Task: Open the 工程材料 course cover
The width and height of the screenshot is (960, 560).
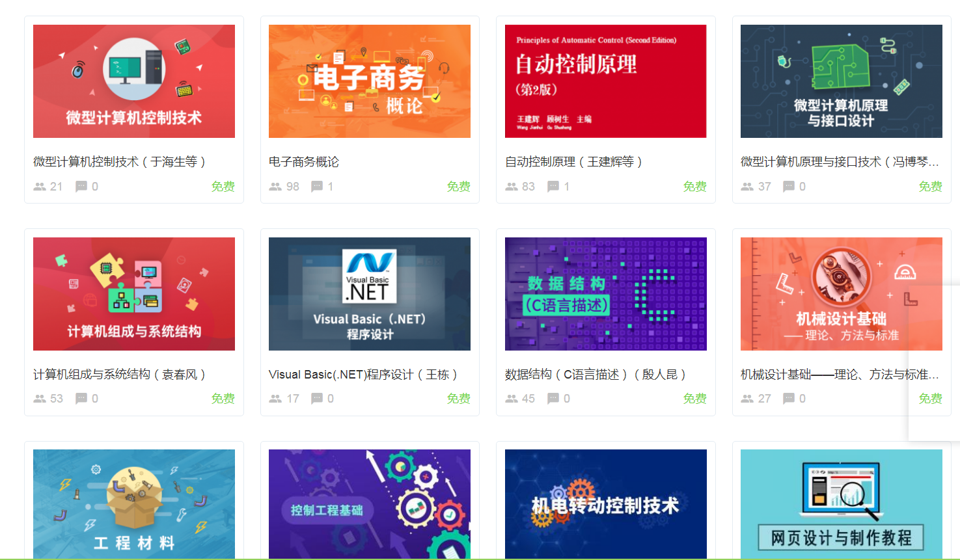Action: [134, 504]
